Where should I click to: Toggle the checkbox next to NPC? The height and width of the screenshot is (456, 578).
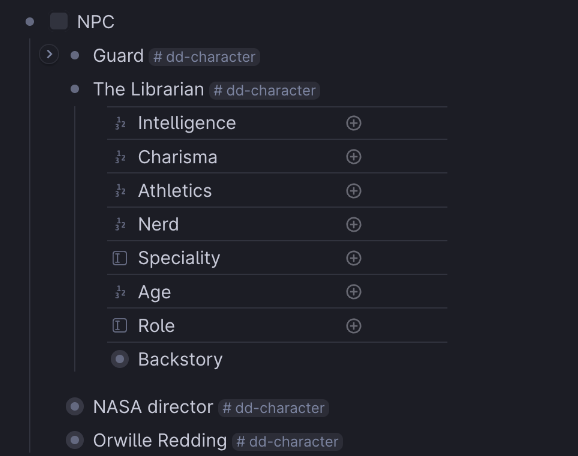(x=59, y=21)
